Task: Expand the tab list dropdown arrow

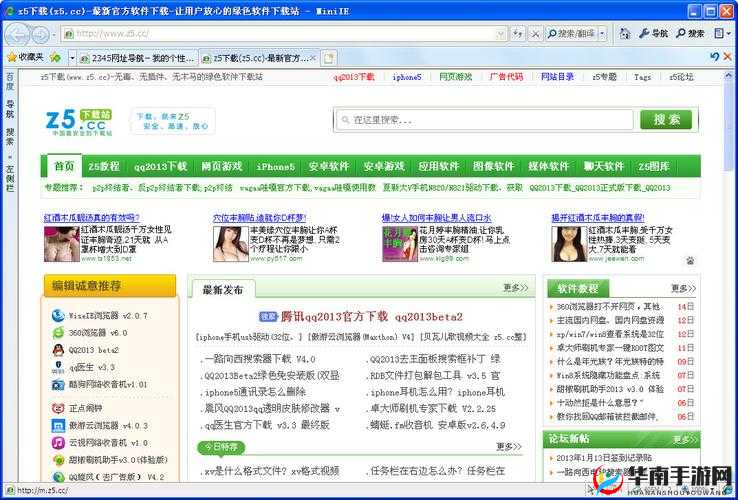Action: tap(72, 58)
